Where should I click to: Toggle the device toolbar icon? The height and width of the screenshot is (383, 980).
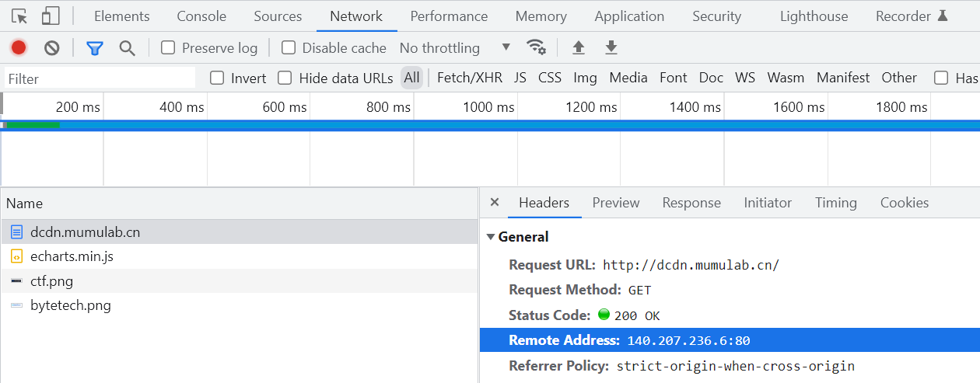tap(51, 16)
